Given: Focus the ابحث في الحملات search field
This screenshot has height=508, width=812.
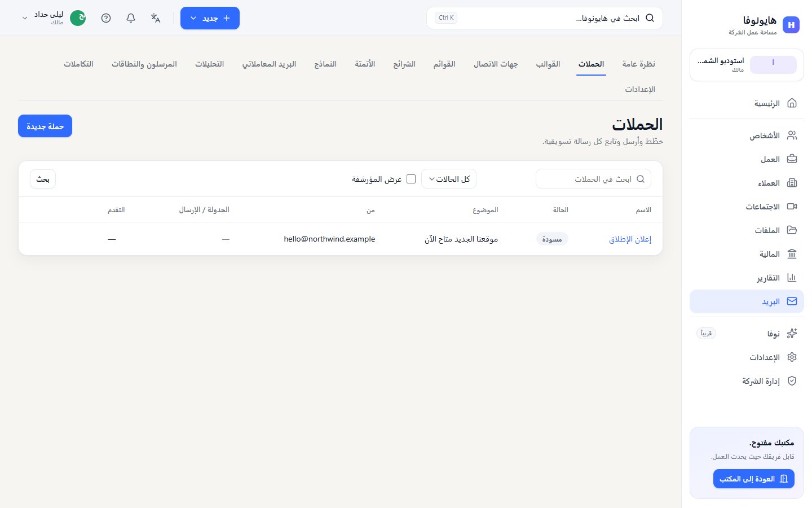Looking at the screenshot, I should coord(593,179).
